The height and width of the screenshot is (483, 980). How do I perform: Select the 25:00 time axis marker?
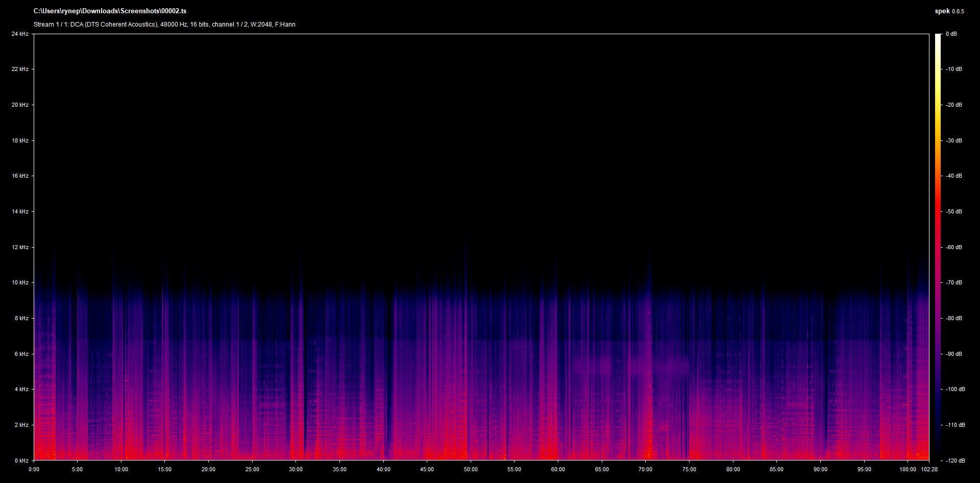click(x=252, y=470)
